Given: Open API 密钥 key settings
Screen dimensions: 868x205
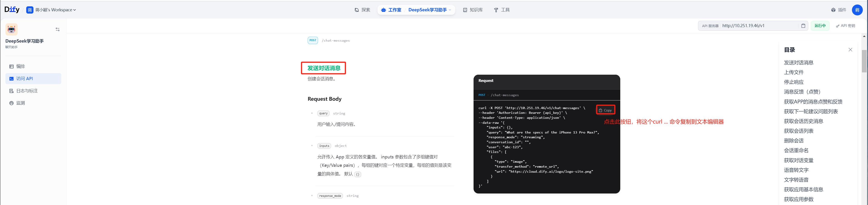Looking at the screenshot, I should [x=846, y=26].
